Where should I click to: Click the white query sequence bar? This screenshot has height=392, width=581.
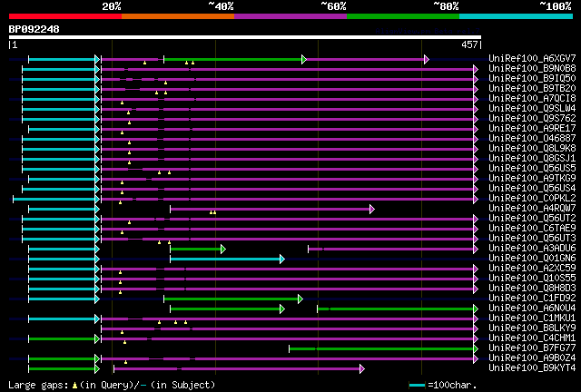[x=245, y=37]
